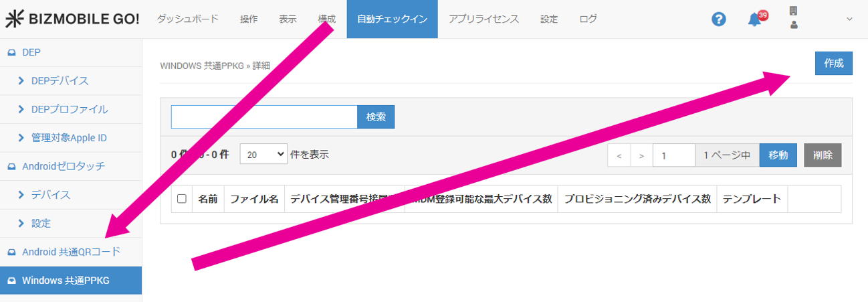Open the notifications bell icon
This screenshot has height=302, width=868.
754,19
